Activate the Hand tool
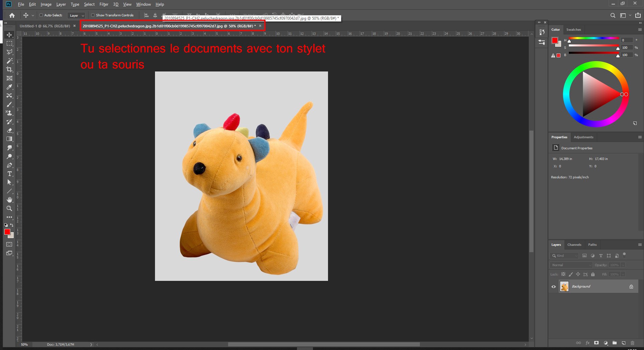The width and height of the screenshot is (644, 350). tap(9, 200)
